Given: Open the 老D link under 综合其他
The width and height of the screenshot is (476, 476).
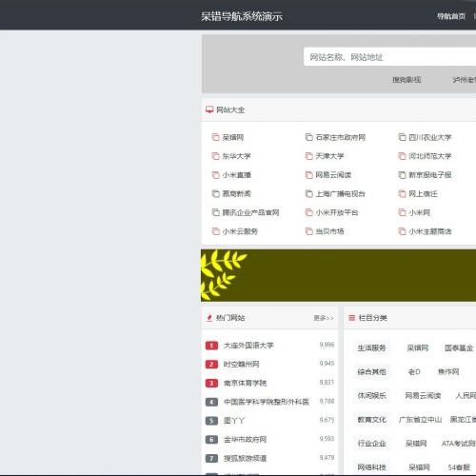Looking at the screenshot, I should coord(414,372).
